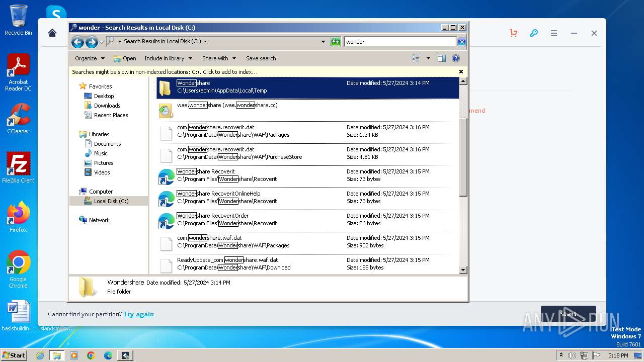Open CCleaner desktop icon
644x362 pixels.
(x=18, y=119)
